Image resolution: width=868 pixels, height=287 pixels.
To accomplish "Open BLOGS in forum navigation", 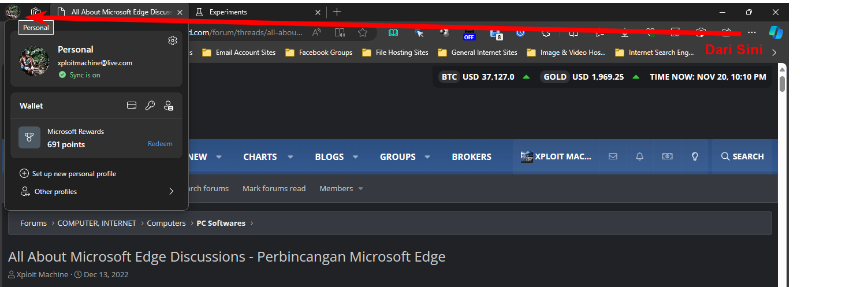I will point(329,156).
